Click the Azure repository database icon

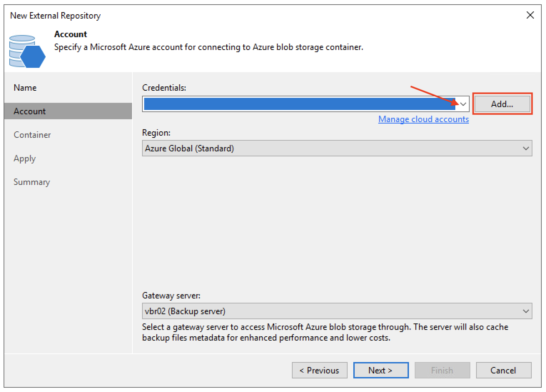(x=27, y=51)
